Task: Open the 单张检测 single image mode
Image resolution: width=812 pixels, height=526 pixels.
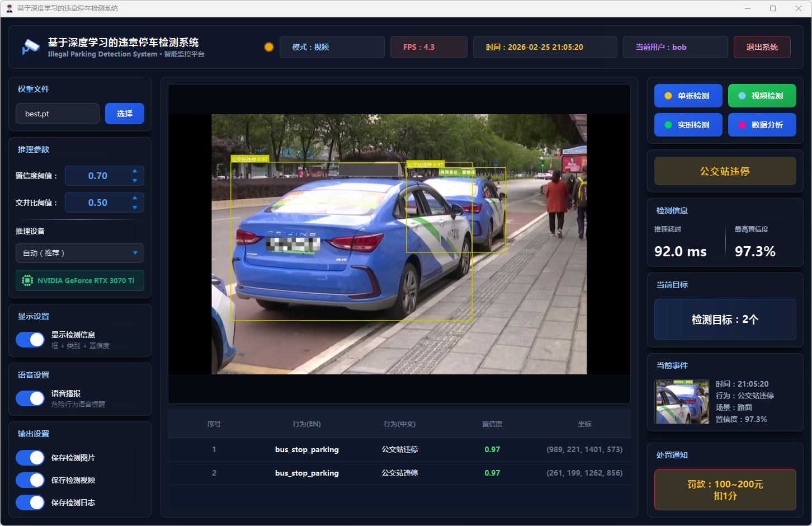Action: 688,96
